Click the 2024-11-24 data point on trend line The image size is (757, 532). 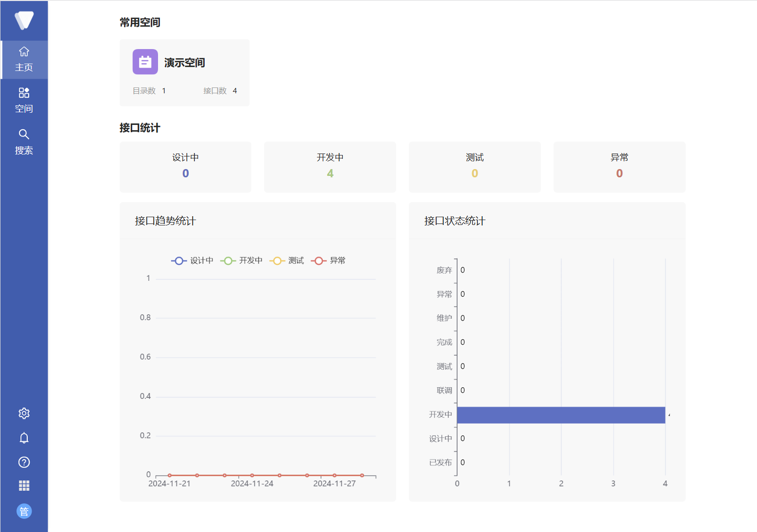(252, 475)
